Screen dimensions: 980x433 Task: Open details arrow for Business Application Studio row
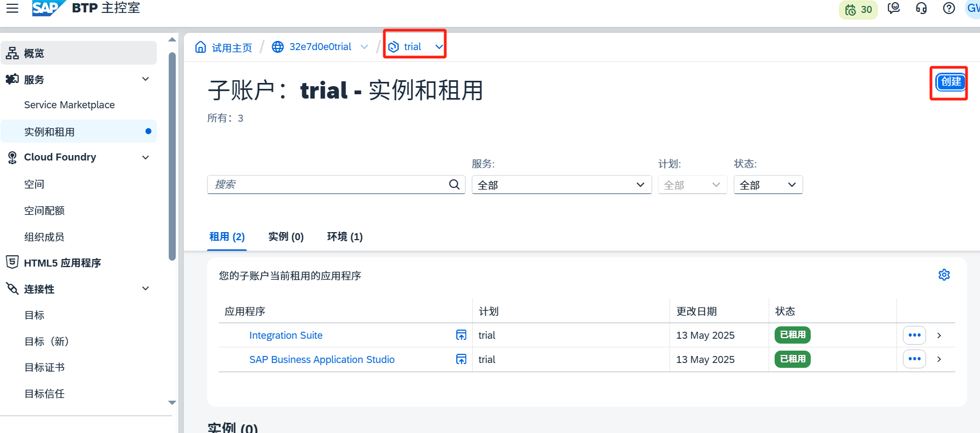pyautogui.click(x=939, y=359)
